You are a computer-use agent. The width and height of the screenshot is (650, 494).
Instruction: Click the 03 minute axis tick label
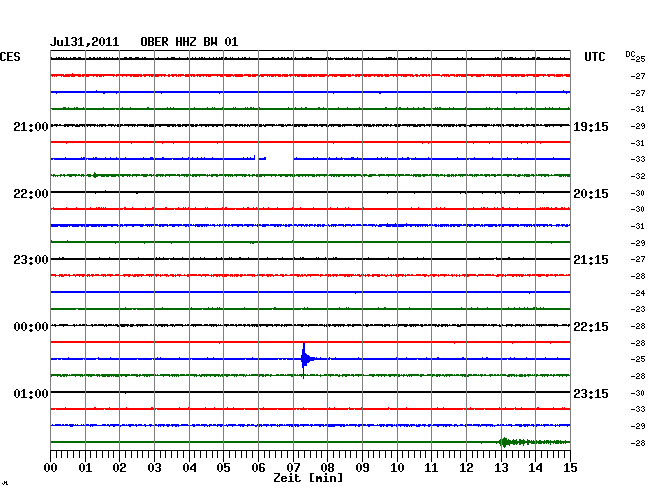click(154, 468)
